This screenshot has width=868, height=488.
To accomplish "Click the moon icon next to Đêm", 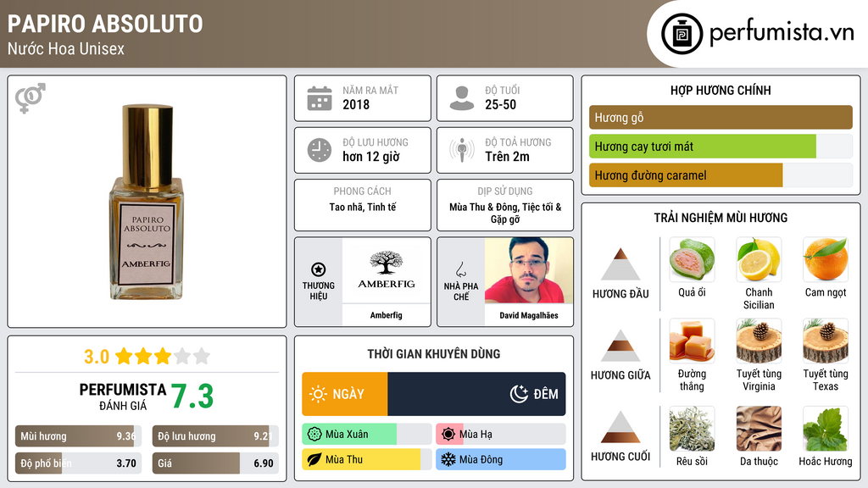I will (519, 394).
